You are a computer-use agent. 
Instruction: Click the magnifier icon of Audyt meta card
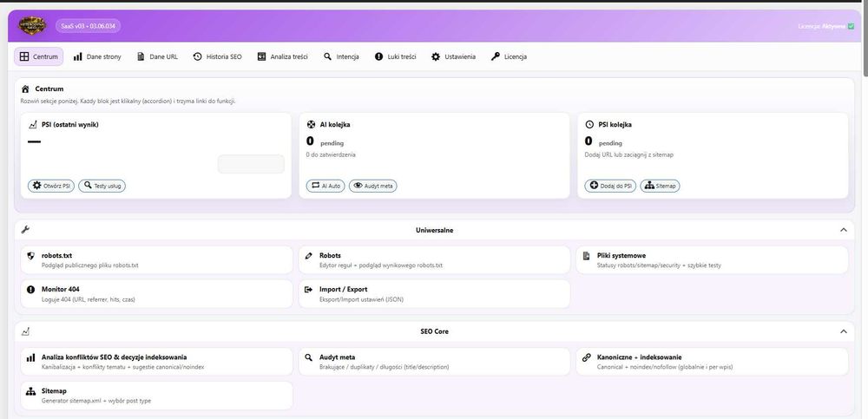(x=309, y=357)
